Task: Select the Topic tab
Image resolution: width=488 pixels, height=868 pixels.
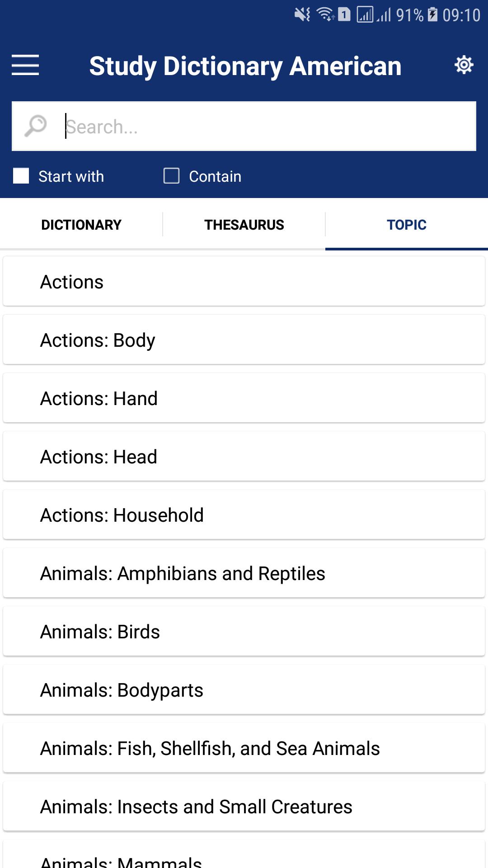Action: (x=407, y=224)
